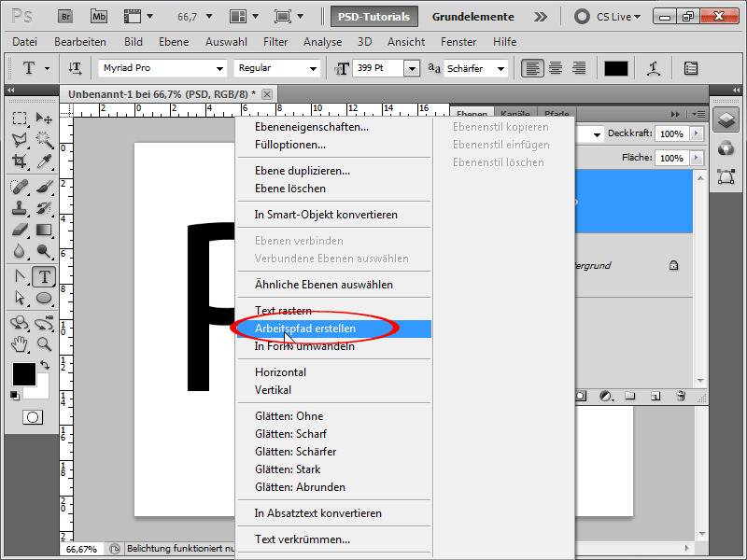
Task: Select the Gradient tool
Action: point(44,230)
